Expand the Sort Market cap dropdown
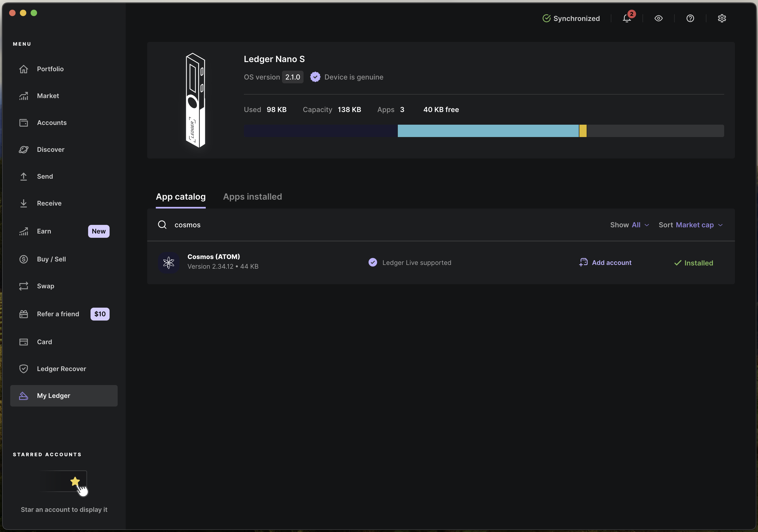Viewport: 758px width, 532px height. pos(691,225)
